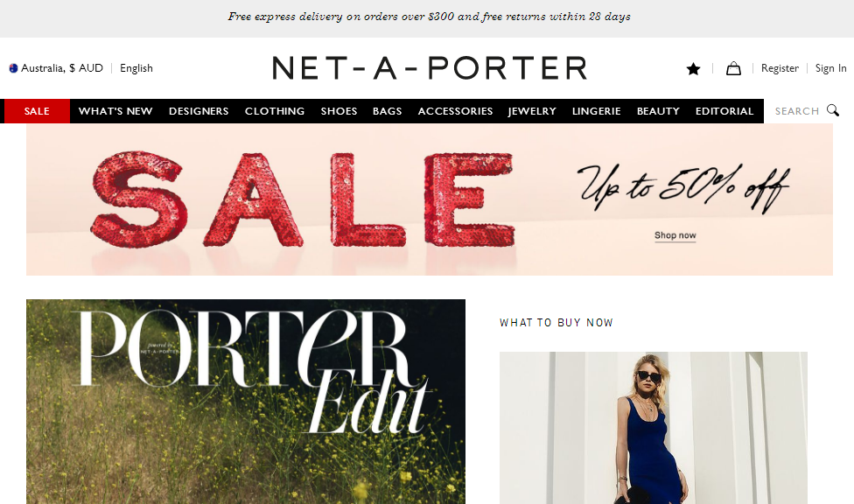This screenshot has width=854, height=504.
Task: Open the wishlist star icon
Action: coord(693,68)
